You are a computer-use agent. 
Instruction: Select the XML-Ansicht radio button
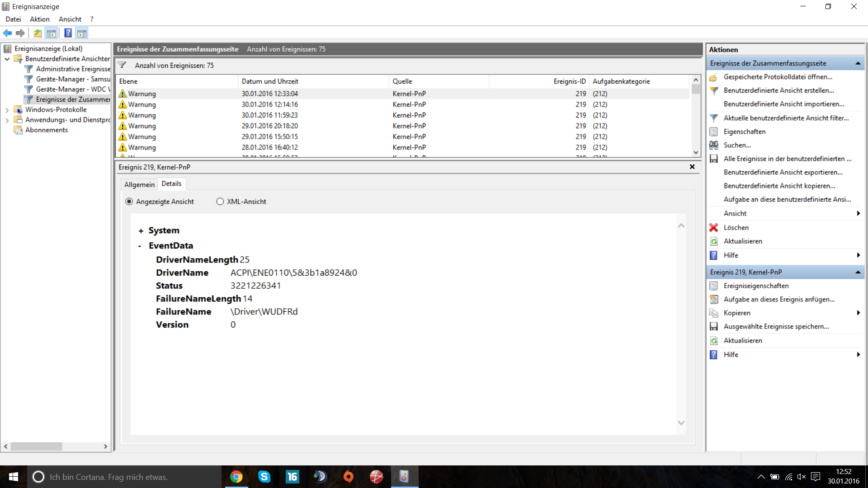click(220, 202)
